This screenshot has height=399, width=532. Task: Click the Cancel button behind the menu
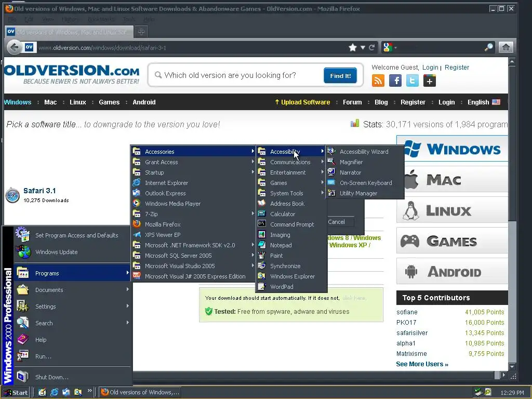click(337, 222)
